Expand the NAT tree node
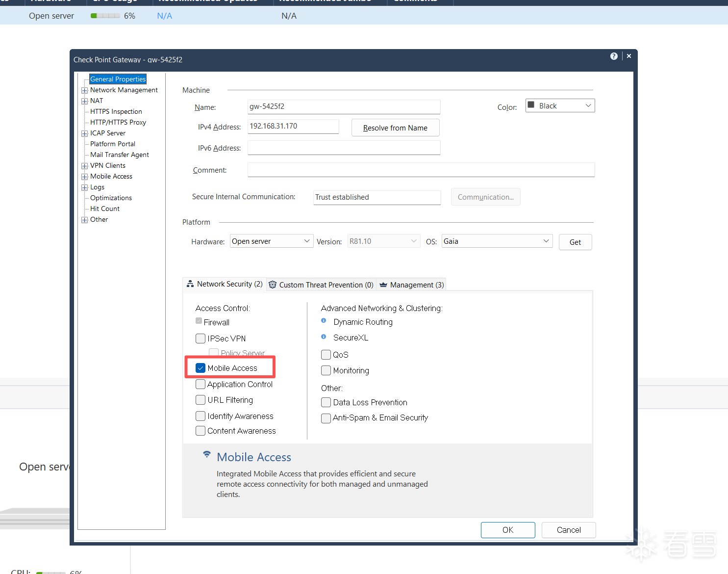 [84, 101]
